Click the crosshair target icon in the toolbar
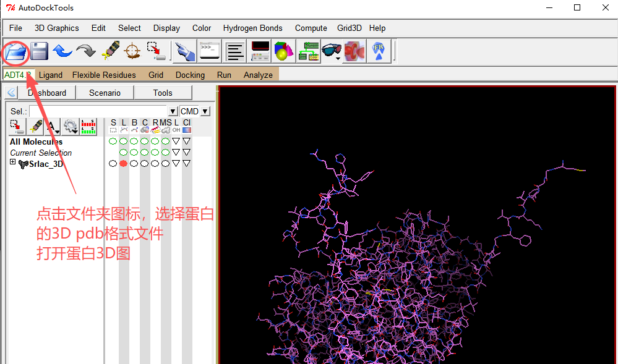This screenshot has width=618, height=364. pyautogui.click(x=132, y=51)
